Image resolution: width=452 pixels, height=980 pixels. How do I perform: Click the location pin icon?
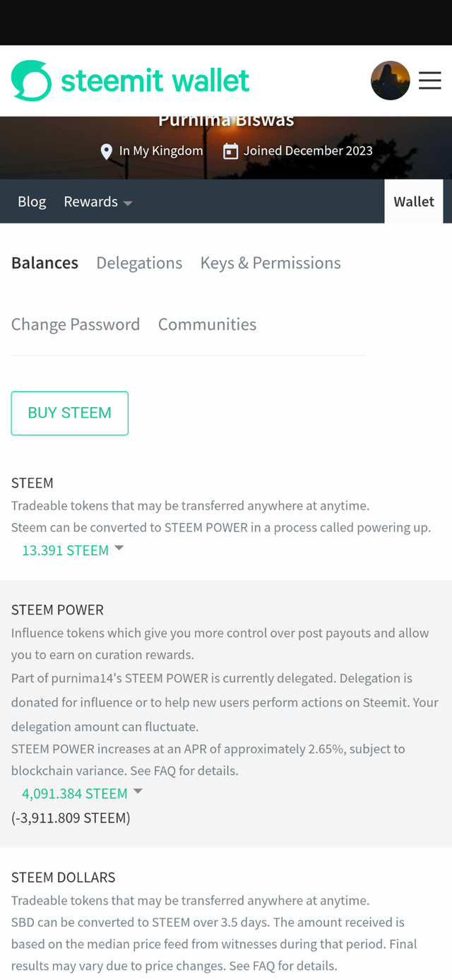click(x=107, y=151)
